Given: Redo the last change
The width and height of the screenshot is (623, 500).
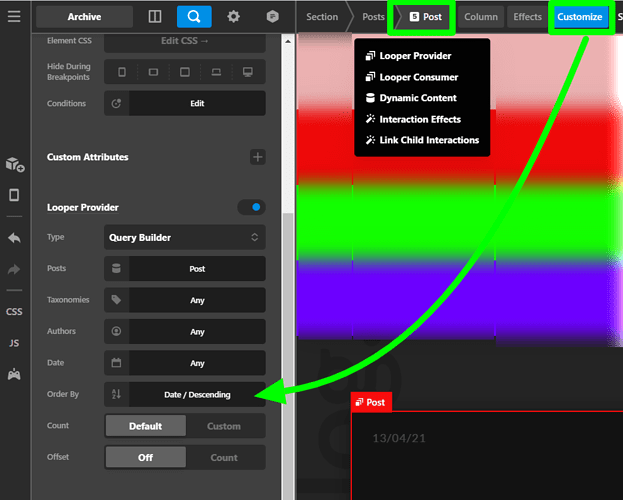Looking at the screenshot, I should [x=14, y=269].
